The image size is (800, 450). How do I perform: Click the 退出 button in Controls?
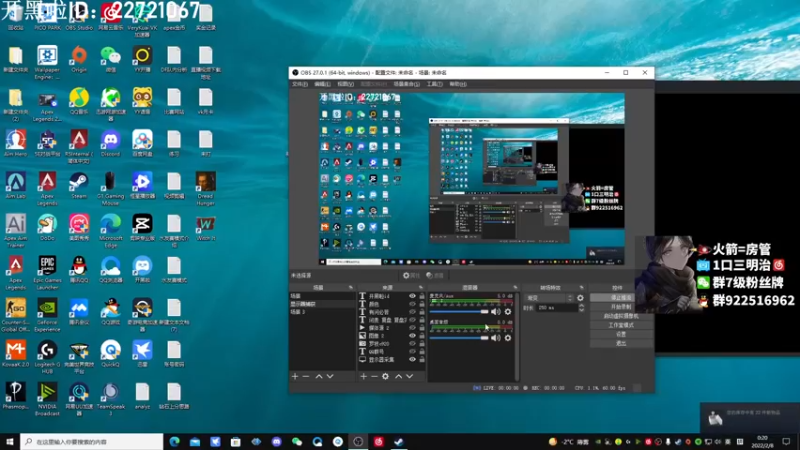pyautogui.click(x=621, y=343)
